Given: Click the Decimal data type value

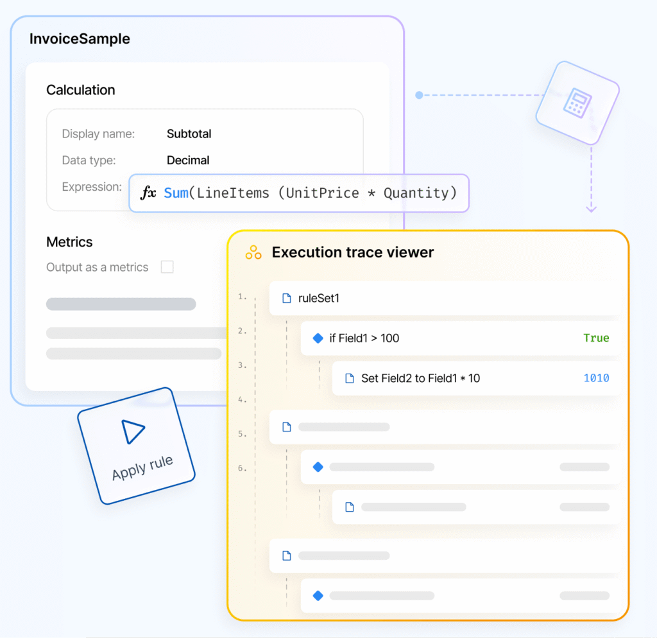Looking at the screenshot, I should click(188, 160).
